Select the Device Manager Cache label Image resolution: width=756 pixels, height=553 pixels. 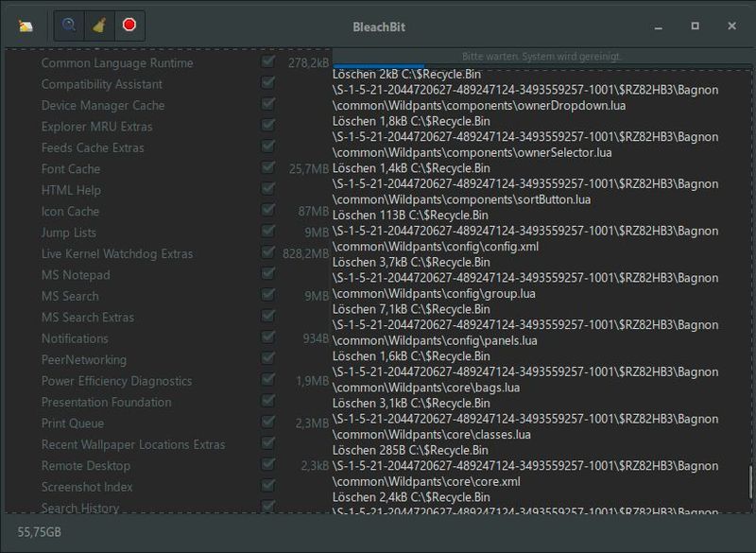pos(103,106)
